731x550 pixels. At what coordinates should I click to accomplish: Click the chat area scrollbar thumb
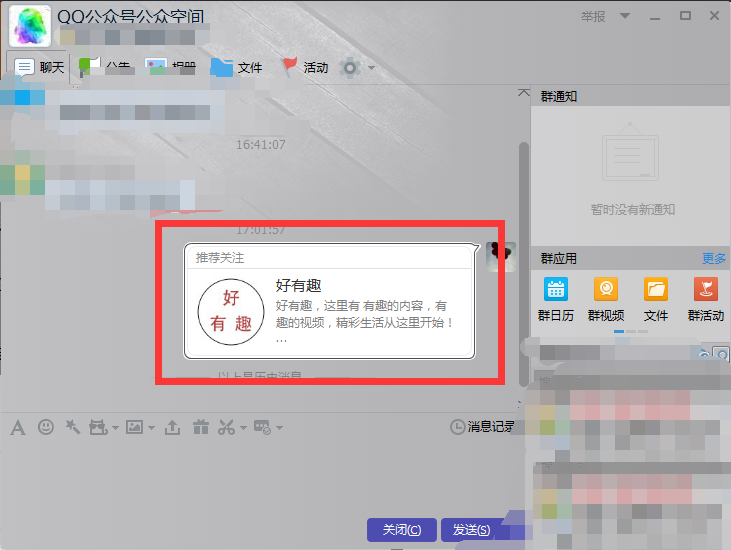click(x=524, y=264)
